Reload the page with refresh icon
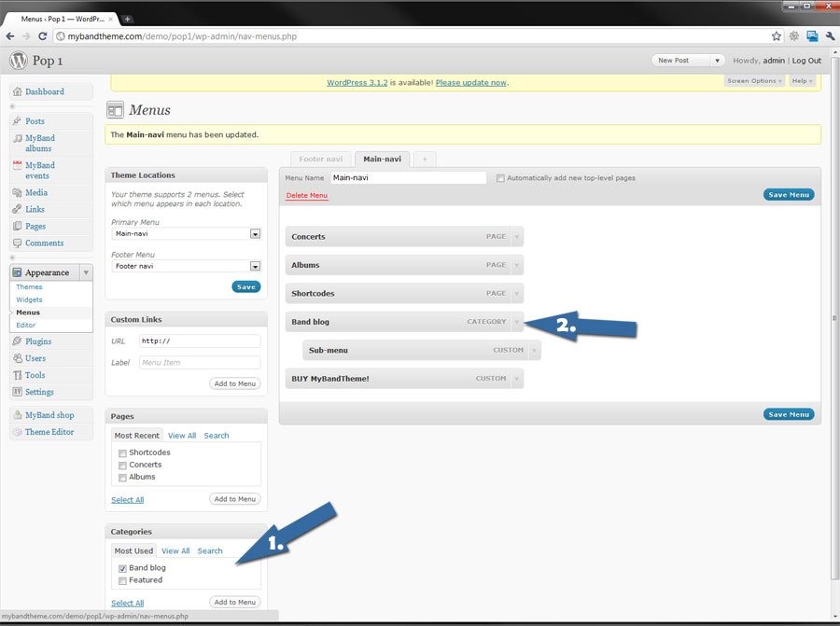The image size is (840, 626). tap(42, 36)
